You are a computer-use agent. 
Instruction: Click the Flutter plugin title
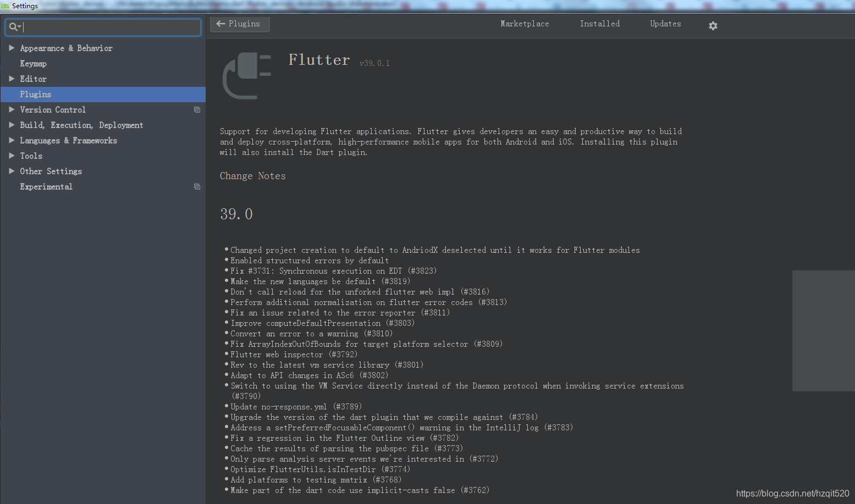coord(319,59)
